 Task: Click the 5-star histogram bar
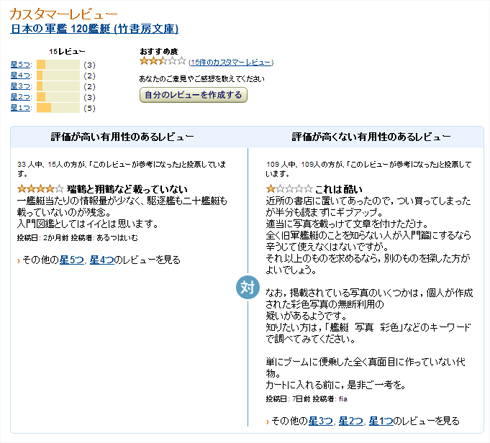point(58,64)
